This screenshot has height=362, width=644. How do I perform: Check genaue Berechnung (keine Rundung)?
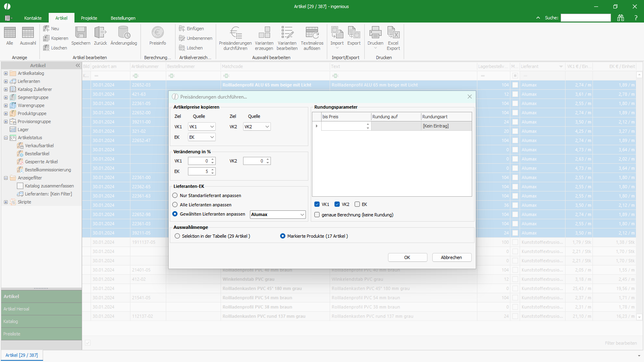317,215
